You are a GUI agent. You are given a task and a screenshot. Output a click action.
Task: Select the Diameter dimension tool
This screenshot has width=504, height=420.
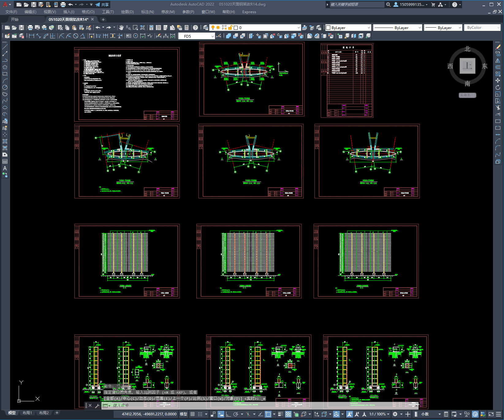click(76, 36)
